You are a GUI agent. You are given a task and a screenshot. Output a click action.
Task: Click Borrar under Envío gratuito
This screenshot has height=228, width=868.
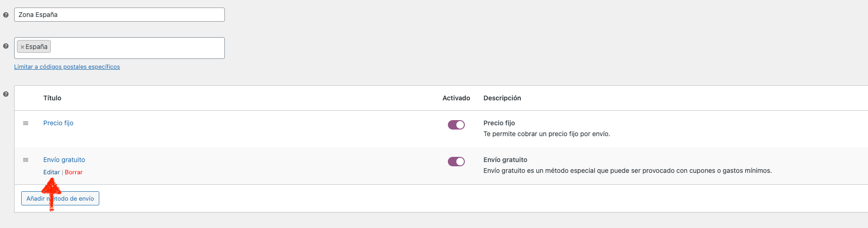click(73, 172)
